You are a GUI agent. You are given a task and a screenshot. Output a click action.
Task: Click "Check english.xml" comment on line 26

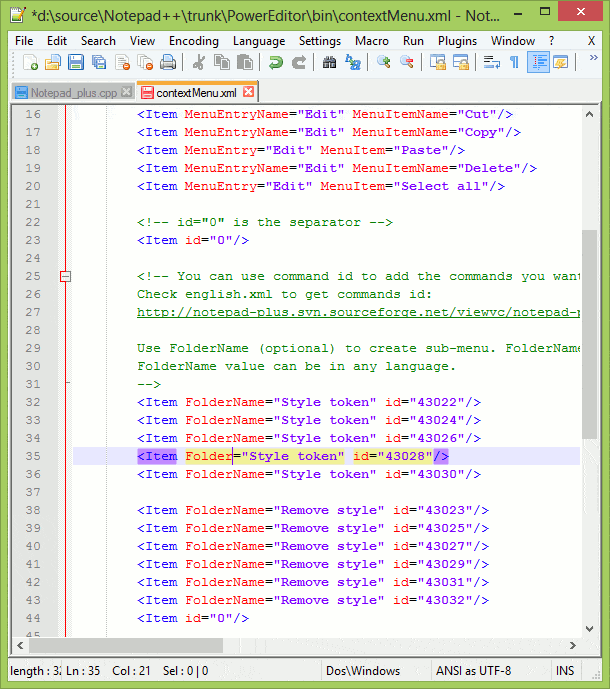[204, 294]
